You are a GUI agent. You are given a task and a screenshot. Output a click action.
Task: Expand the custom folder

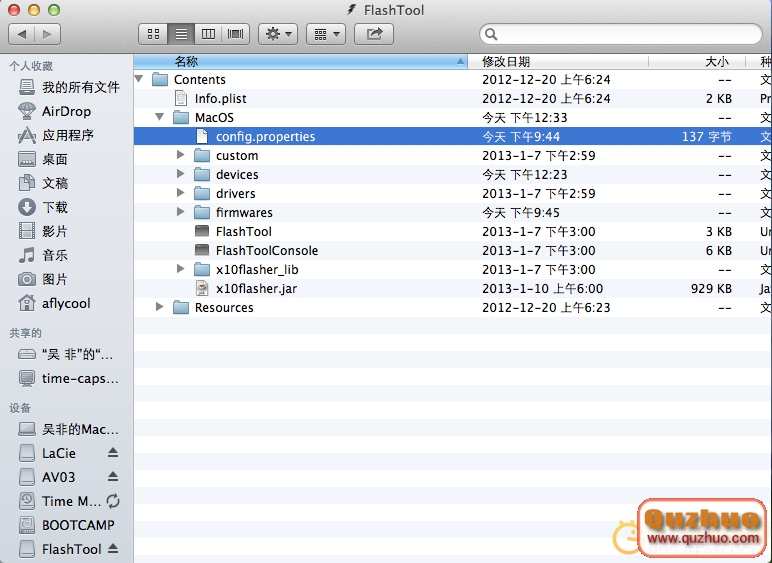(x=181, y=155)
